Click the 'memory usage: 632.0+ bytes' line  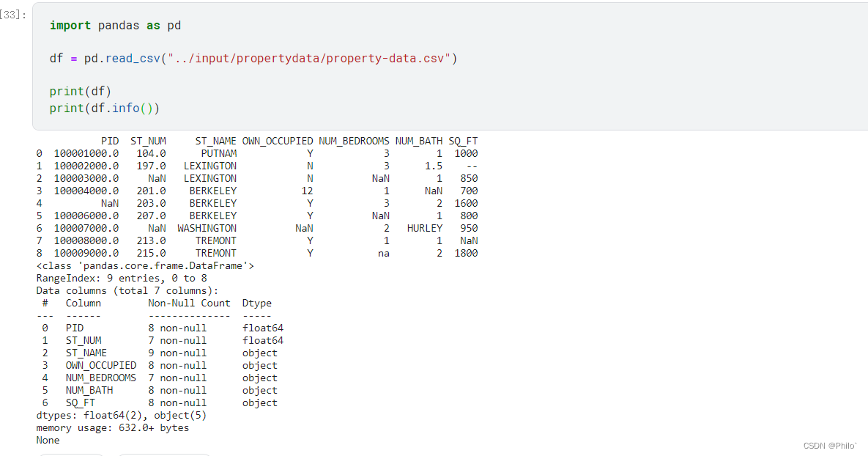pos(112,427)
